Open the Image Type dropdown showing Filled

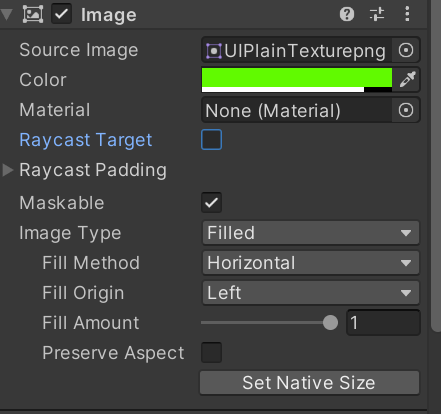[x=311, y=233]
